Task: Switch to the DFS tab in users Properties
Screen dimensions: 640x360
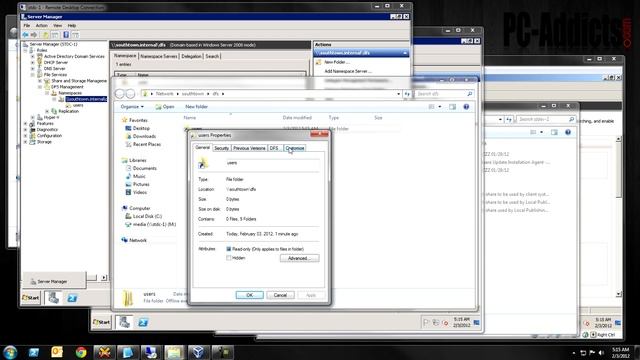Action: 274,148
